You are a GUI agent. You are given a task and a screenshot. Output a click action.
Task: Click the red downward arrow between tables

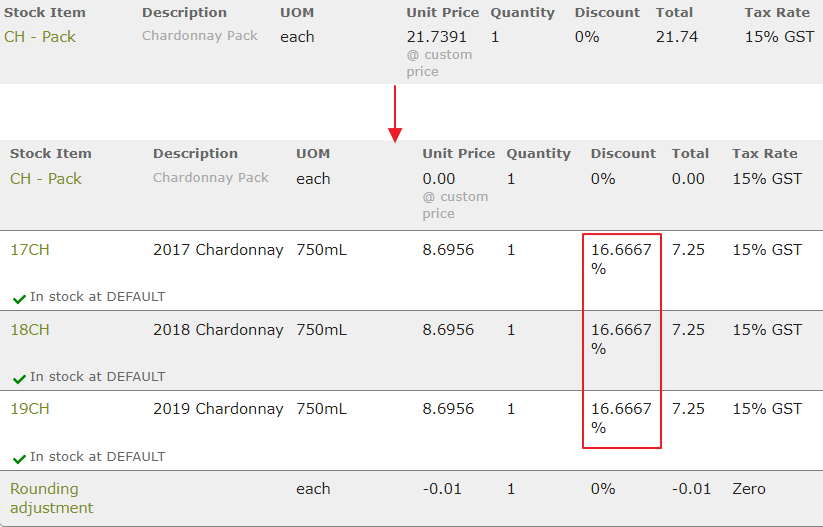[x=395, y=114]
